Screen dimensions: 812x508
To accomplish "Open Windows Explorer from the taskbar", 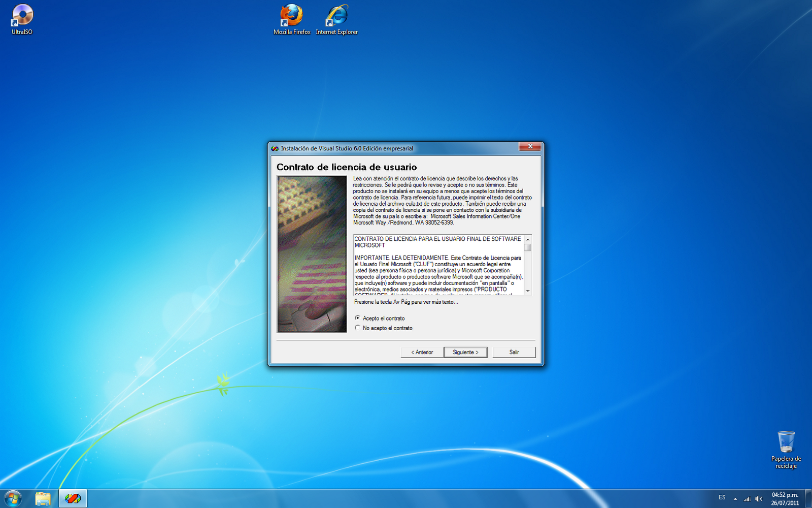I will point(43,498).
